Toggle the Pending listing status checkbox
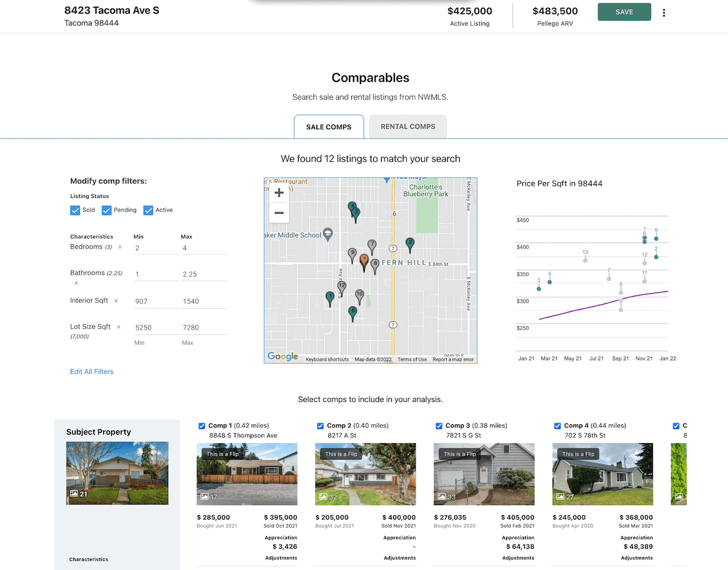The height and width of the screenshot is (570, 728). (107, 210)
